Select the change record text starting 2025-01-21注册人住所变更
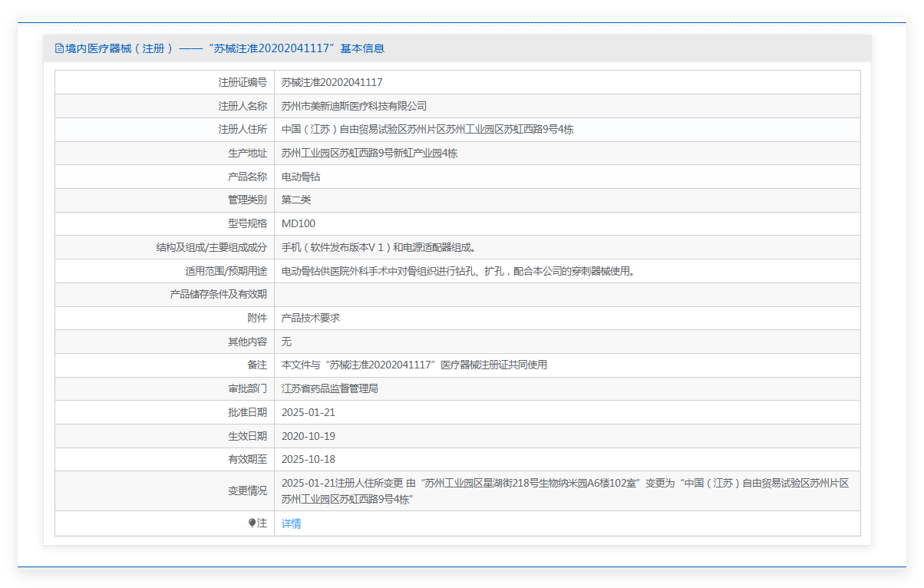This screenshot has height=588, width=924. point(566,491)
